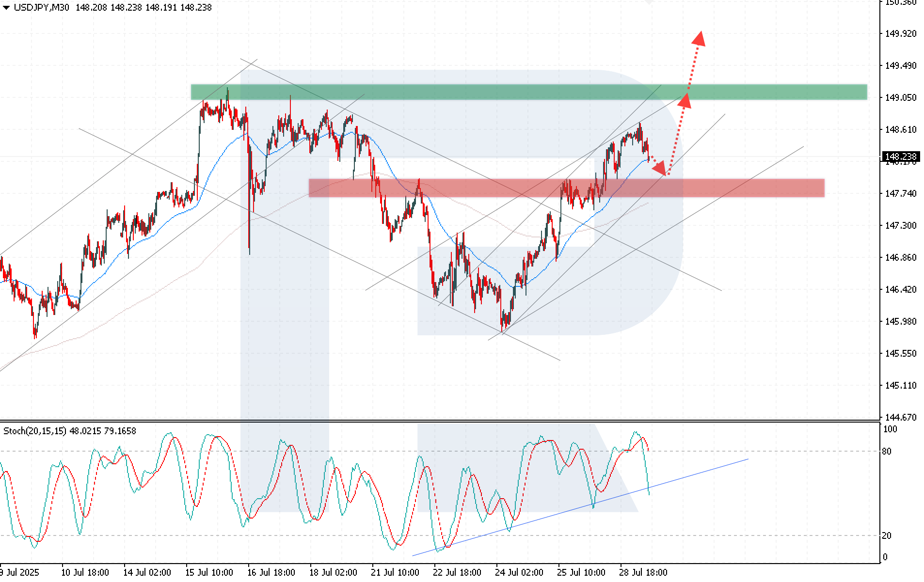The width and height of the screenshot is (924, 582).
Task: Select the current price tag 148.238
Action: point(900,157)
